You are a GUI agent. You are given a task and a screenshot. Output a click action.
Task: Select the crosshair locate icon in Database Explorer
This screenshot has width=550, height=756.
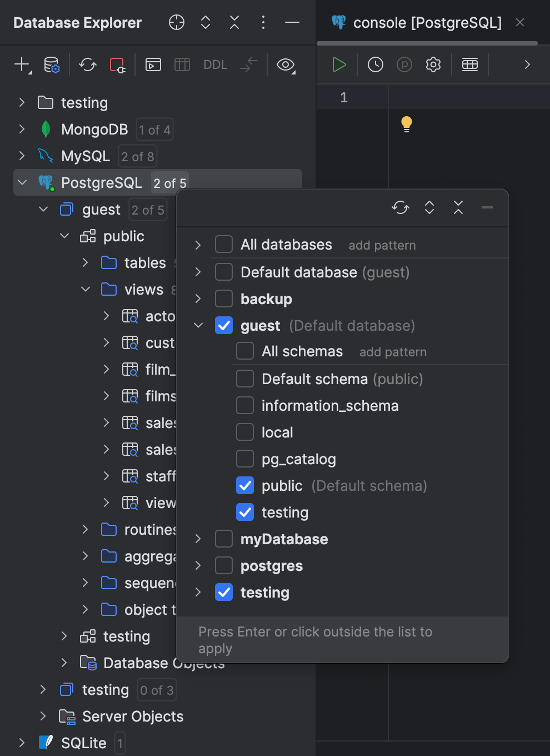pyautogui.click(x=176, y=23)
